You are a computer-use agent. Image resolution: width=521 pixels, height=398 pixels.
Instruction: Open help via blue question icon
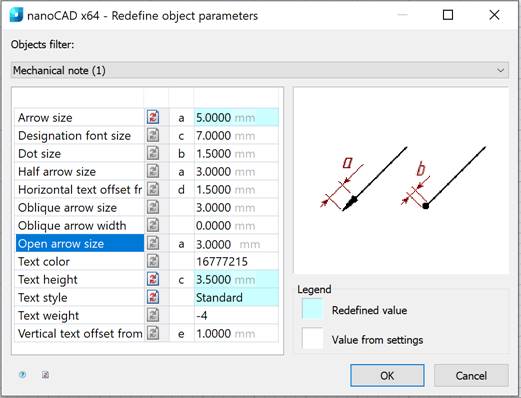[x=22, y=375]
